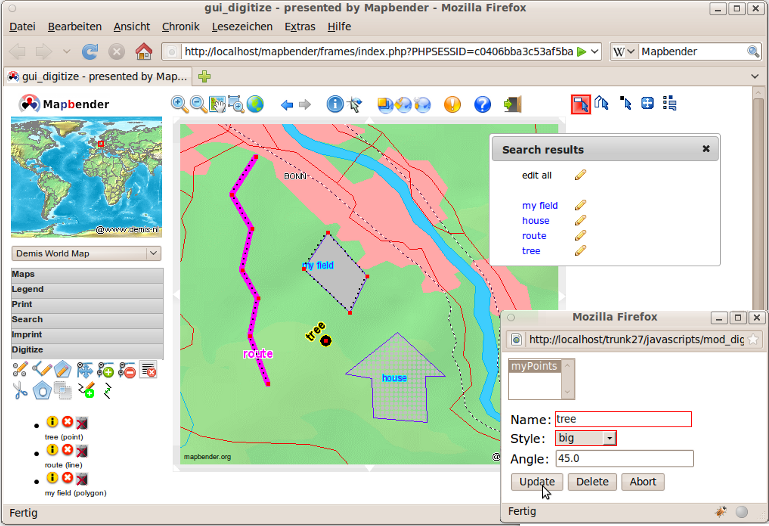Click the red highlighted rectangle select tool

point(581,104)
